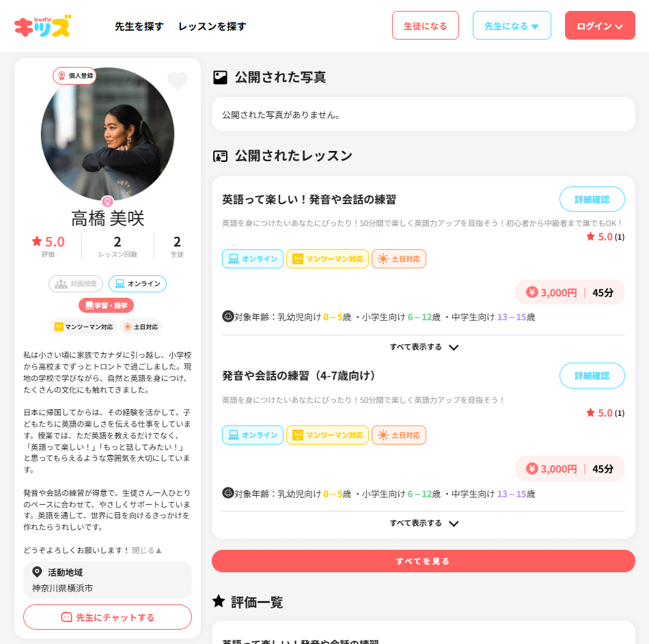649x644 pixels.
Task: Toggle the オンライン chip in profile card
Action: 137,284
